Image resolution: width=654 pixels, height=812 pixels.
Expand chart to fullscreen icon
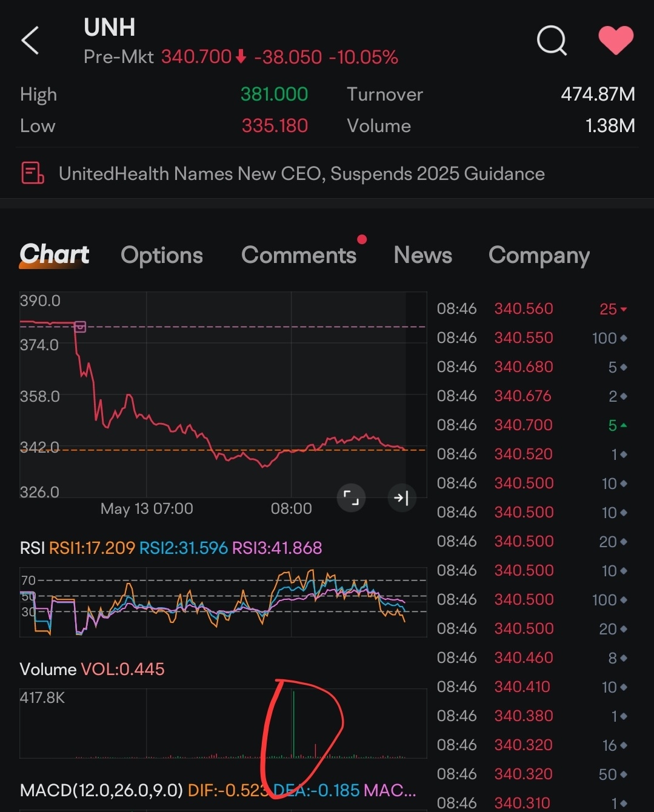(x=351, y=498)
